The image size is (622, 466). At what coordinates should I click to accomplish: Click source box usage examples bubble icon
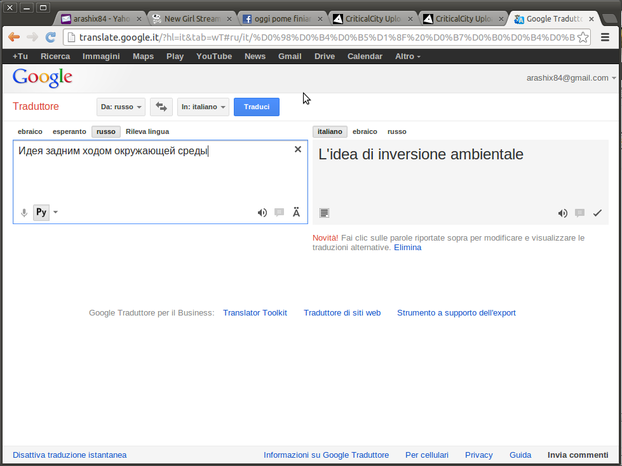point(279,213)
